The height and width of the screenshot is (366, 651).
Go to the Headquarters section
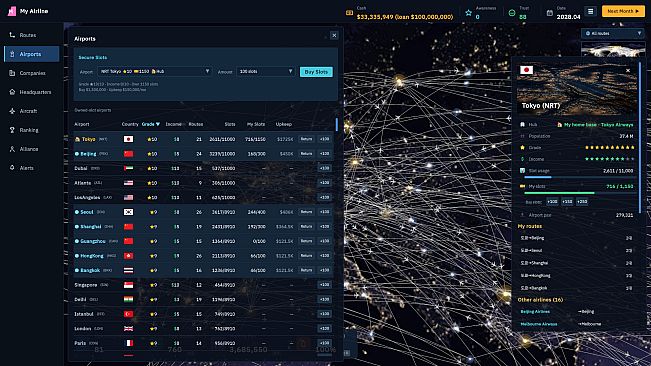pos(32,92)
